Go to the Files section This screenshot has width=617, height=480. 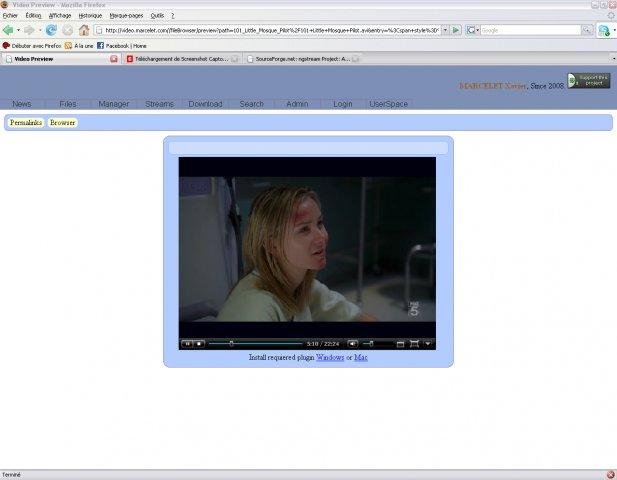coord(68,104)
